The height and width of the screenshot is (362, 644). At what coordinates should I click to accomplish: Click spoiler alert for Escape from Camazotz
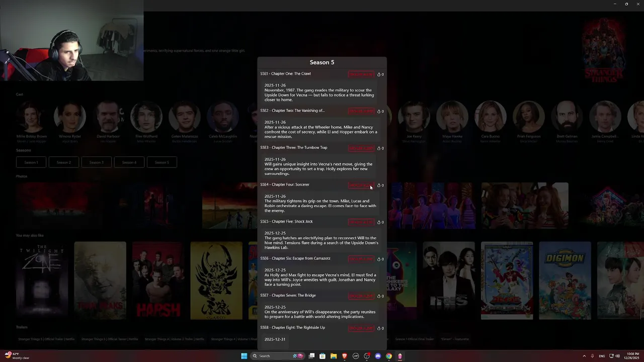point(361,259)
